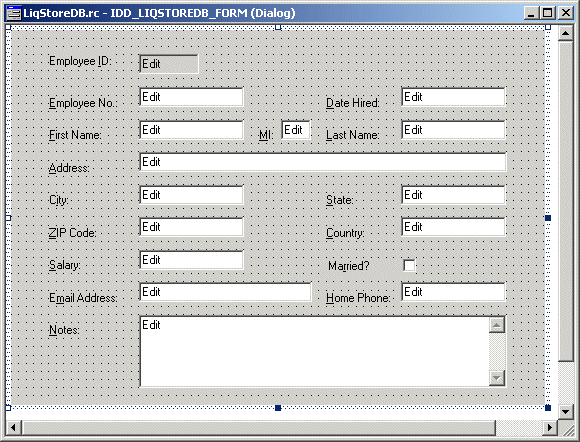
Task: Click the window's vertical scroll-down arrow
Action: tap(566, 411)
